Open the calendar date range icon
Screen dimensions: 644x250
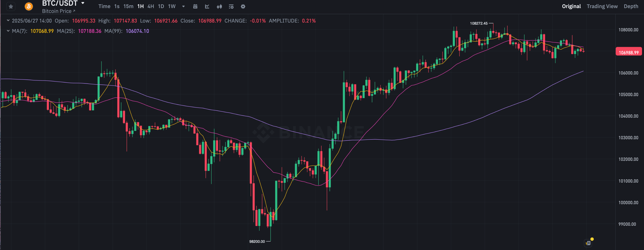click(195, 7)
